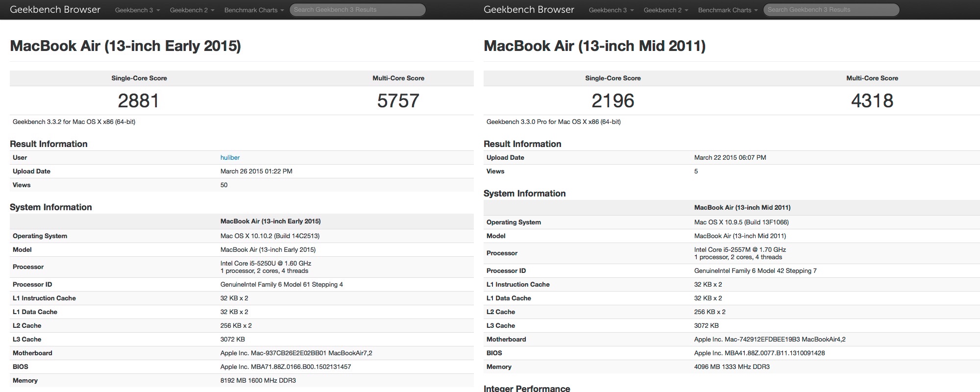Viewport: 980px width, 392px height.
Task: Expand Benchmark Charts menu in Early 2015 window
Action: pyautogui.click(x=254, y=10)
